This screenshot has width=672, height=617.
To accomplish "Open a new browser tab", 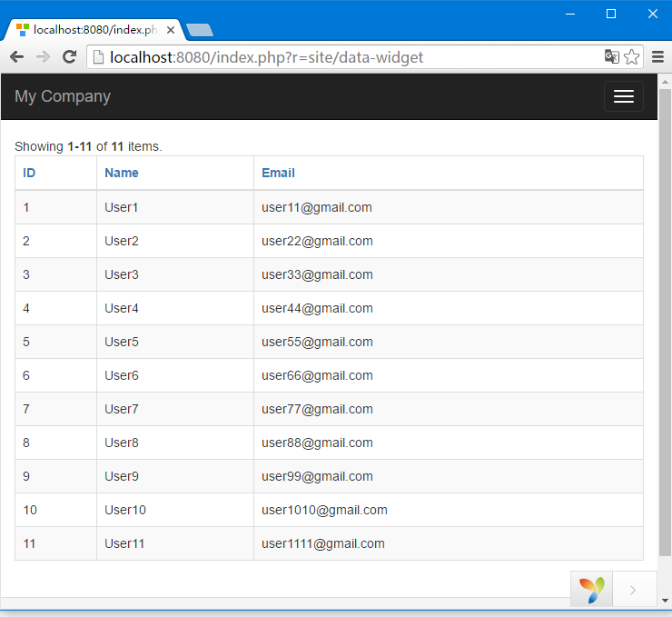I will point(200,30).
